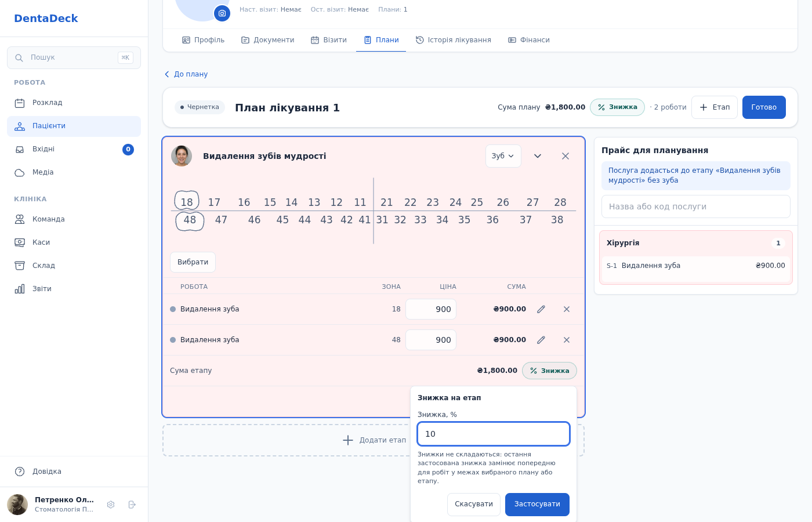Open Звіти reports section
This screenshot has height=522, width=812.
(74, 289)
